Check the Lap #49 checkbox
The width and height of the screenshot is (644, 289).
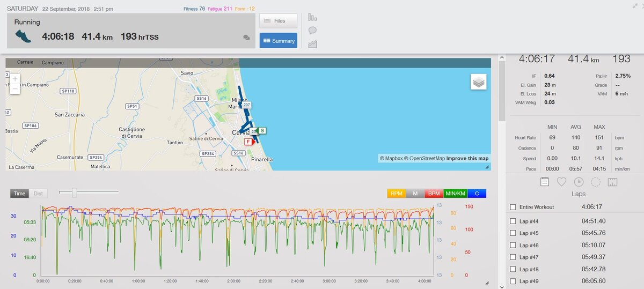tap(513, 281)
